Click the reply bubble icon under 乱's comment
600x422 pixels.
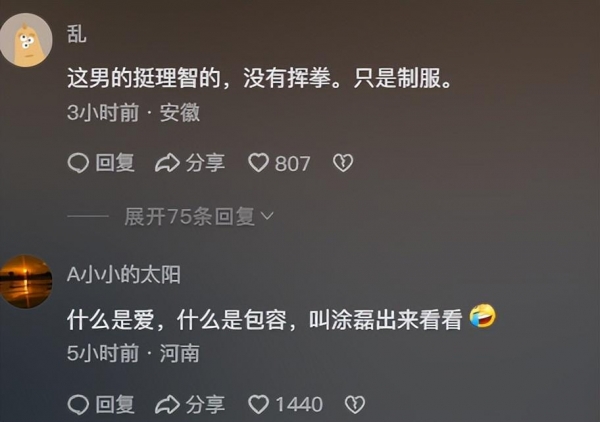point(78,163)
